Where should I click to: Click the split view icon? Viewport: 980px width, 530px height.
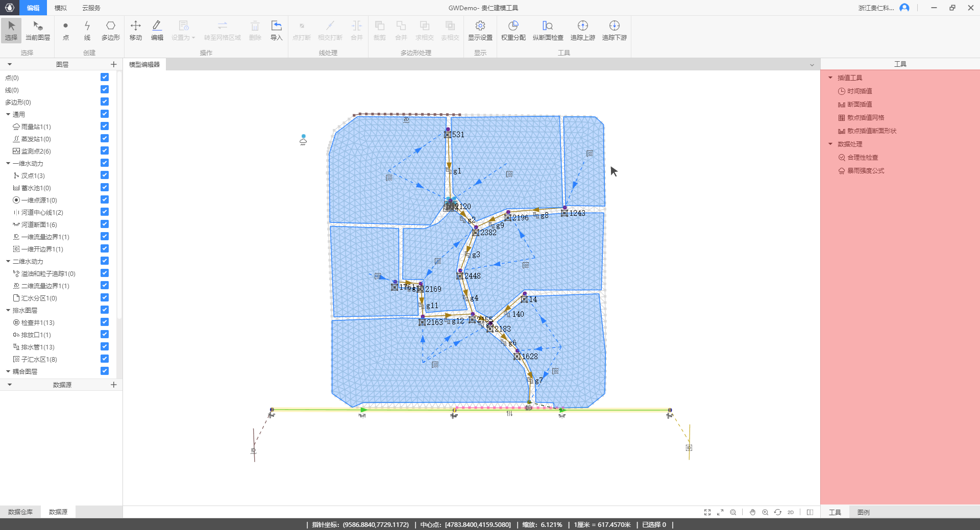pyautogui.click(x=810, y=512)
